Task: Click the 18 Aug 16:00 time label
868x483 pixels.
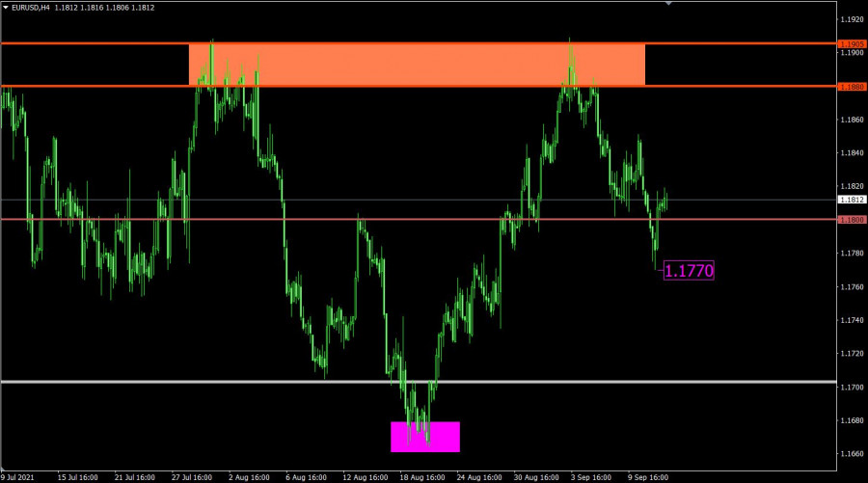Action: [x=421, y=476]
